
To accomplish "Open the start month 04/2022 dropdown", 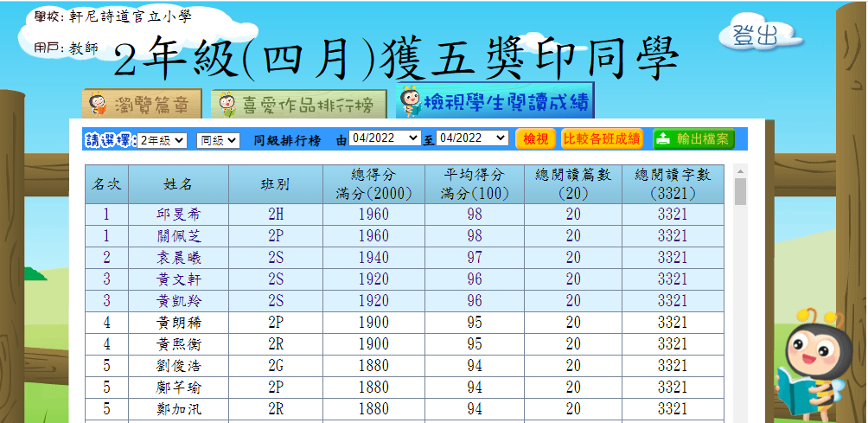I will (385, 138).
